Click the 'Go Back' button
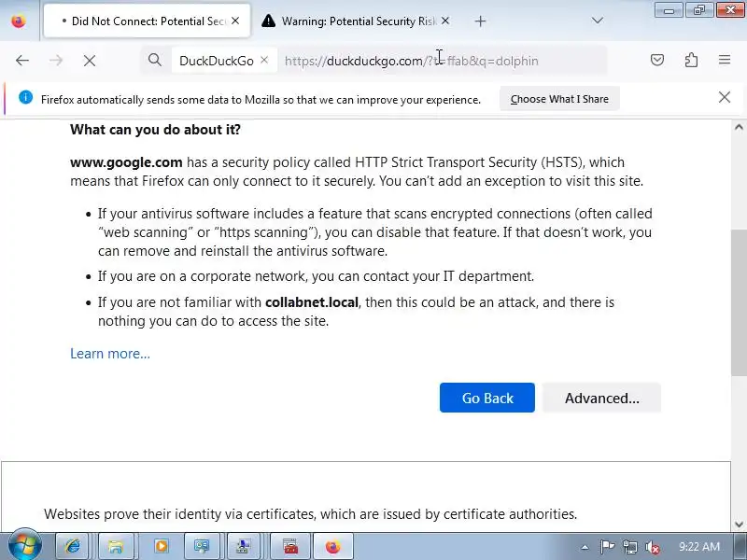The height and width of the screenshot is (560, 747). 486,398
